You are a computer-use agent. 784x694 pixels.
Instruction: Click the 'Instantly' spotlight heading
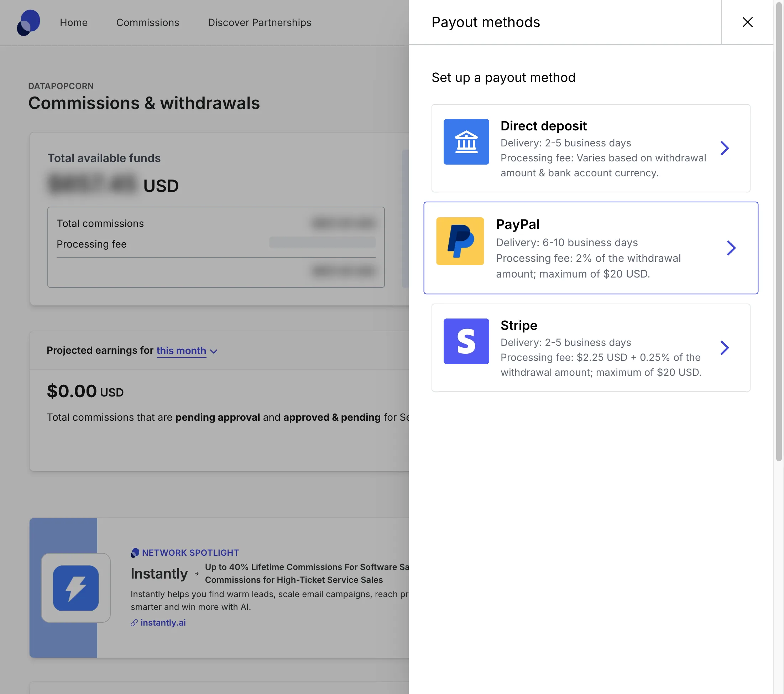click(159, 574)
